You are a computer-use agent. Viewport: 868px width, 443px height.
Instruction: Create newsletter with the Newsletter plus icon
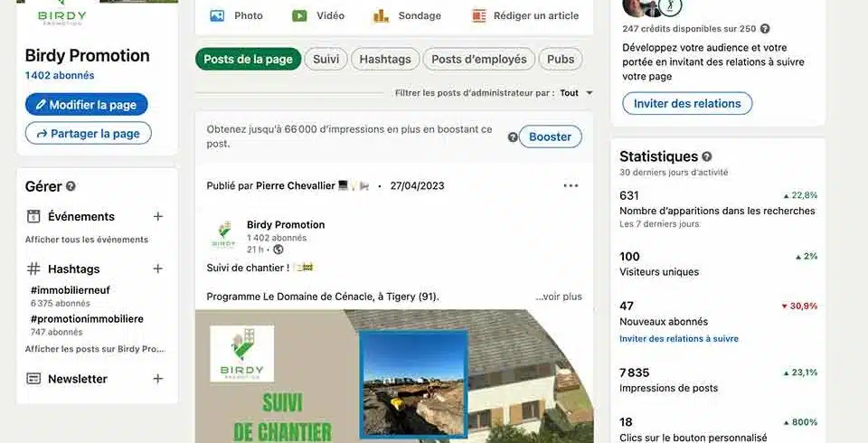(x=158, y=378)
